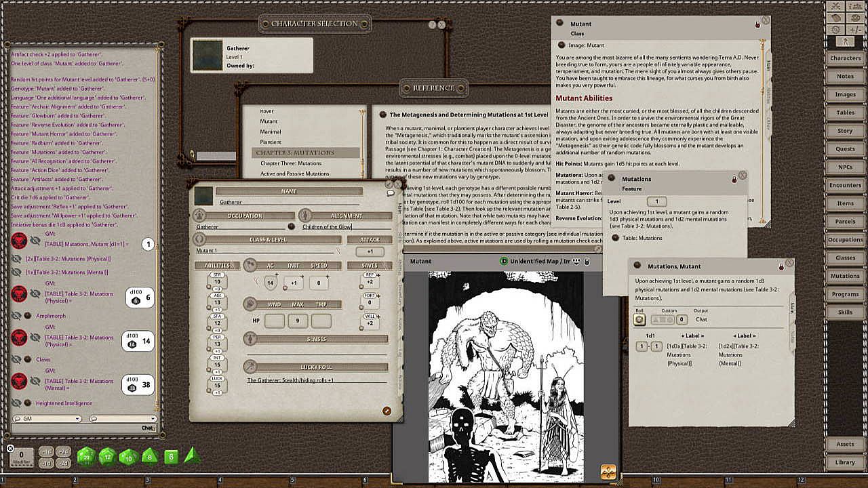Click the Library button

(x=845, y=462)
